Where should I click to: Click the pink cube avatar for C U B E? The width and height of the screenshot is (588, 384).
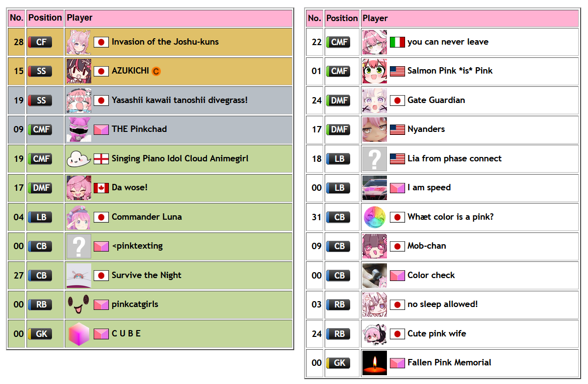[79, 334]
